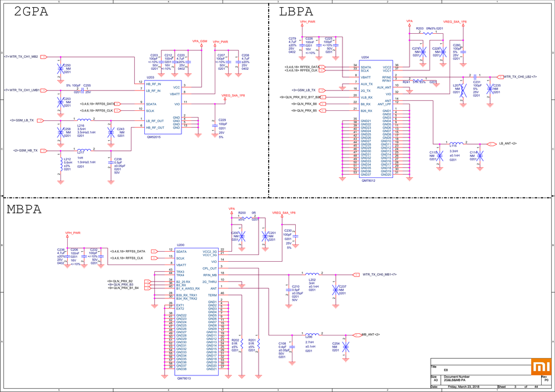The width and height of the screenshot is (555, 392).
Task: Select the VPA_GSM power label
Action: 200,42
